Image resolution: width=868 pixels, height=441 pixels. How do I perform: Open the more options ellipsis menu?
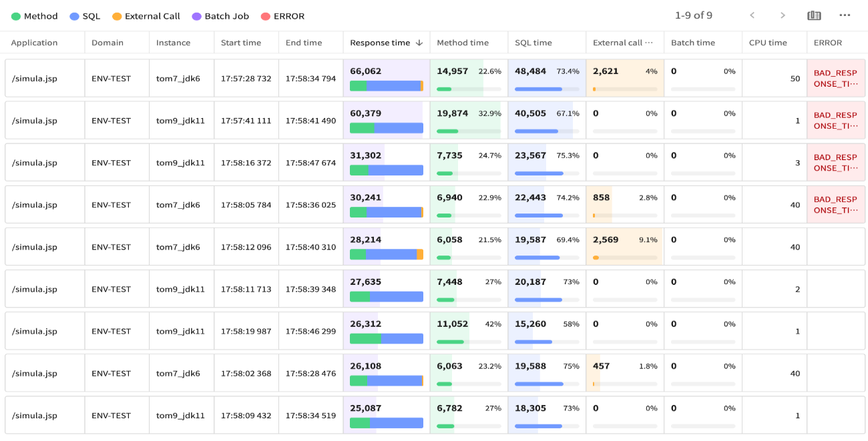[845, 15]
